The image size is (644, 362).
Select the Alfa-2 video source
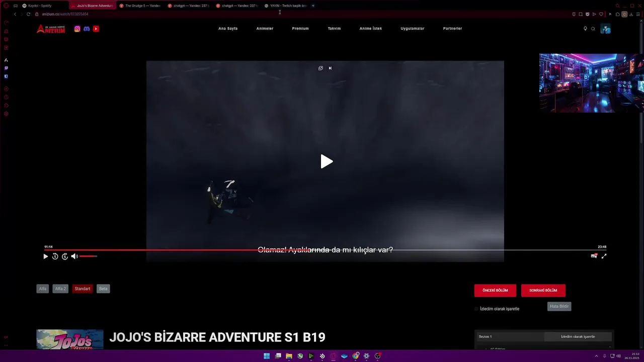coord(60,289)
